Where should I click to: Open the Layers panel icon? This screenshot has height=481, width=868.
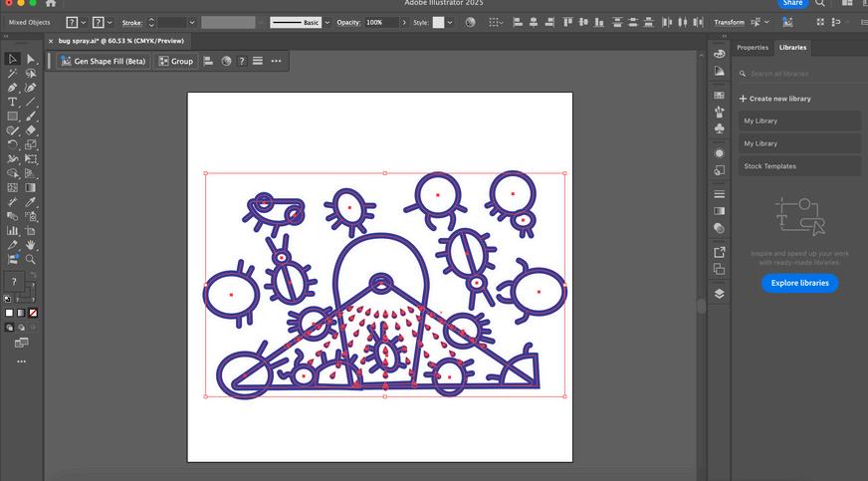coord(720,294)
